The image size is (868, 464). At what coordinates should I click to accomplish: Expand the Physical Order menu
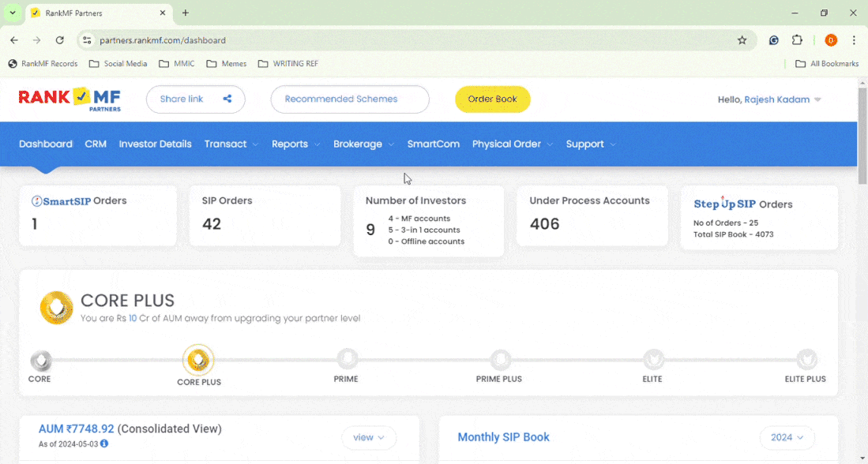click(x=513, y=144)
